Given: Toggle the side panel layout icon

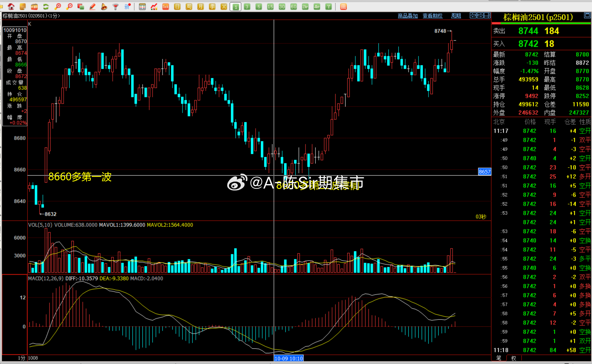Looking at the screenshot, I should point(487,15).
